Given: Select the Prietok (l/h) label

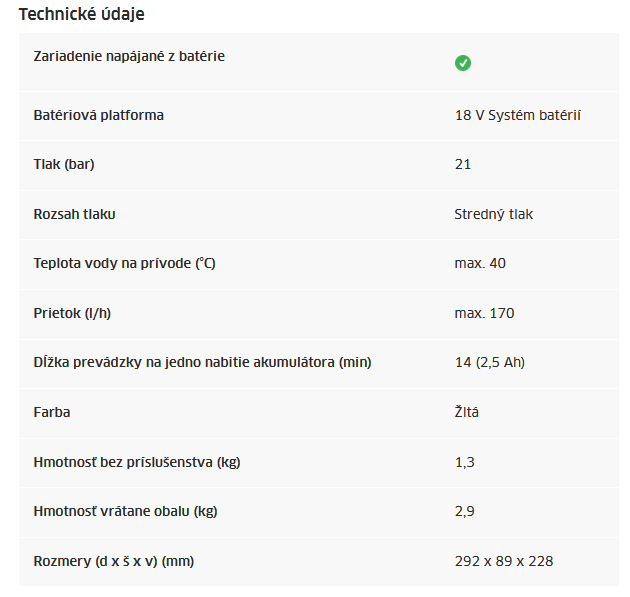Looking at the screenshot, I should coord(72,313).
